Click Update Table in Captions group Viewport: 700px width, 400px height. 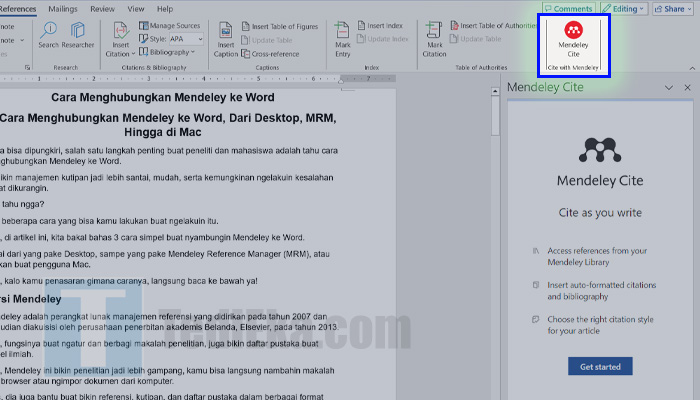click(267, 40)
